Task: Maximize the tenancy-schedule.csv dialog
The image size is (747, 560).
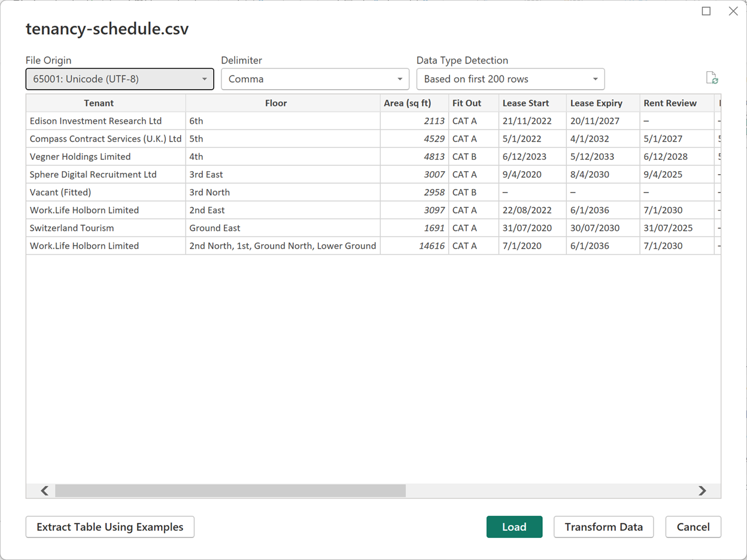Action: click(706, 11)
